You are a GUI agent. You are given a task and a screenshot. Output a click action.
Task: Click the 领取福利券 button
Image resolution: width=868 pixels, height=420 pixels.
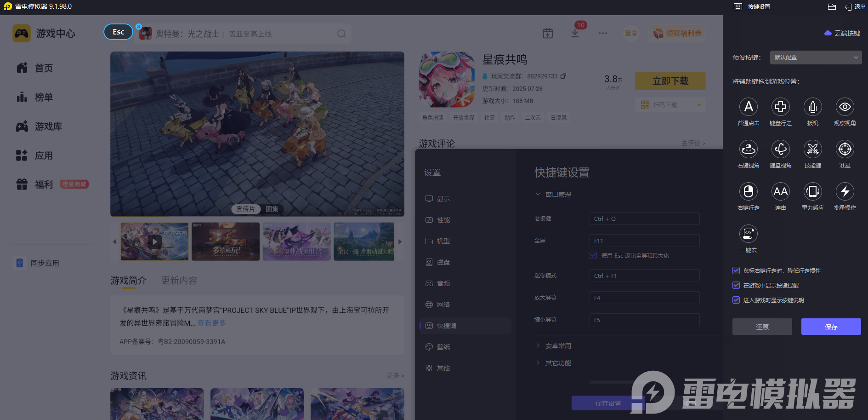[678, 33]
